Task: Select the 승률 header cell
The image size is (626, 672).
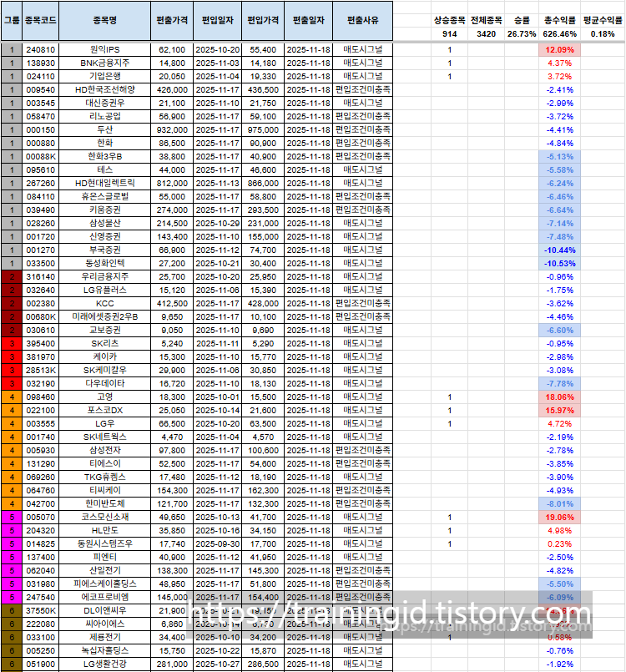Action: 522,20
